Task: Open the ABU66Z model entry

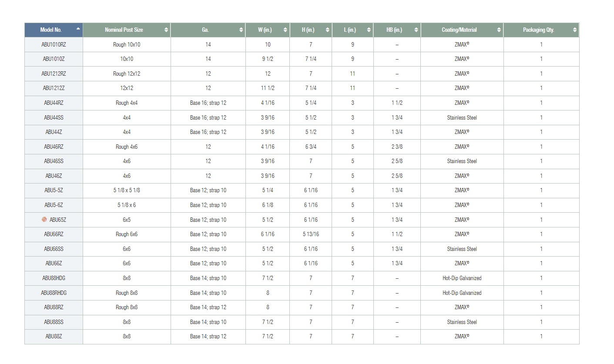Action: pyautogui.click(x=54, y=264)
